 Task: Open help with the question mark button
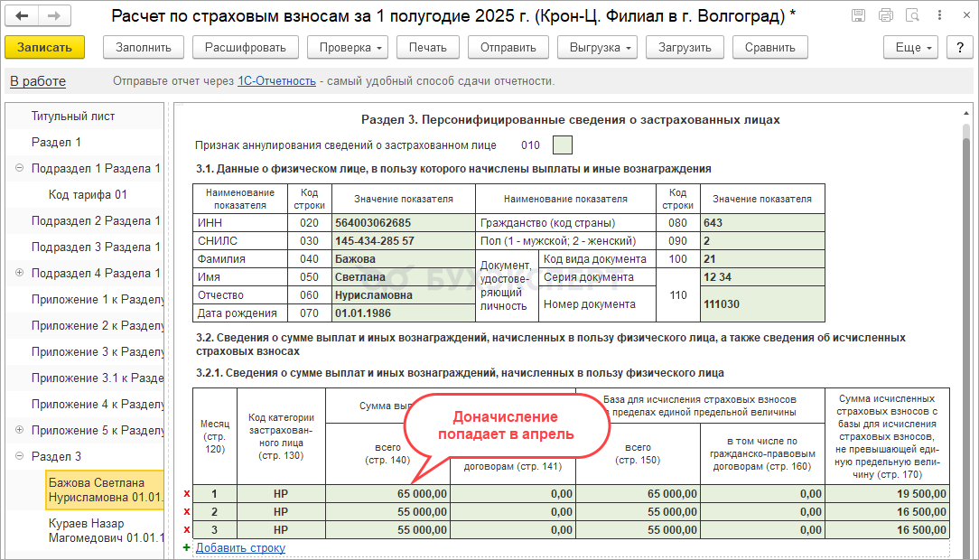click(960, 48)
